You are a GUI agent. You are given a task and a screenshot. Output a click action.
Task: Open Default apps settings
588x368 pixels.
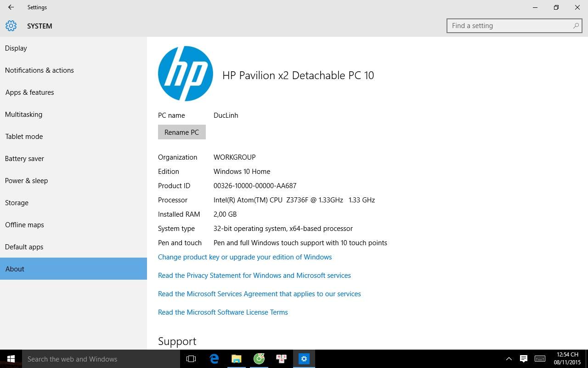[x=73, y=247]
